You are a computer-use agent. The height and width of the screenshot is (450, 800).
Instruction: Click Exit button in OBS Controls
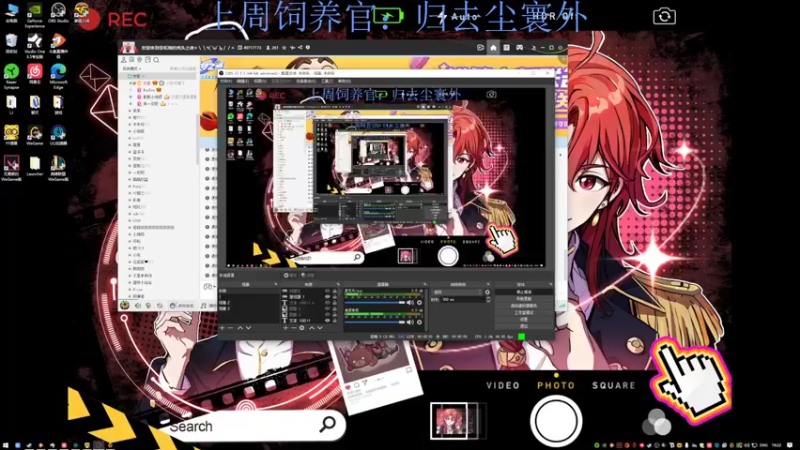coord(524,326)
